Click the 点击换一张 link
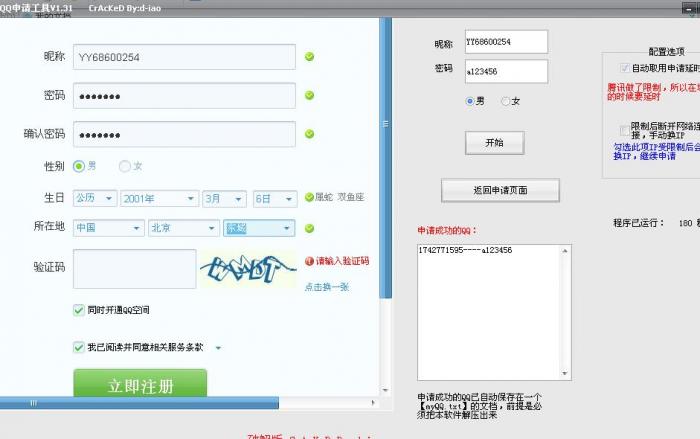Image resolution: width=700 pixels, height=439 pixels. [327, 287]
